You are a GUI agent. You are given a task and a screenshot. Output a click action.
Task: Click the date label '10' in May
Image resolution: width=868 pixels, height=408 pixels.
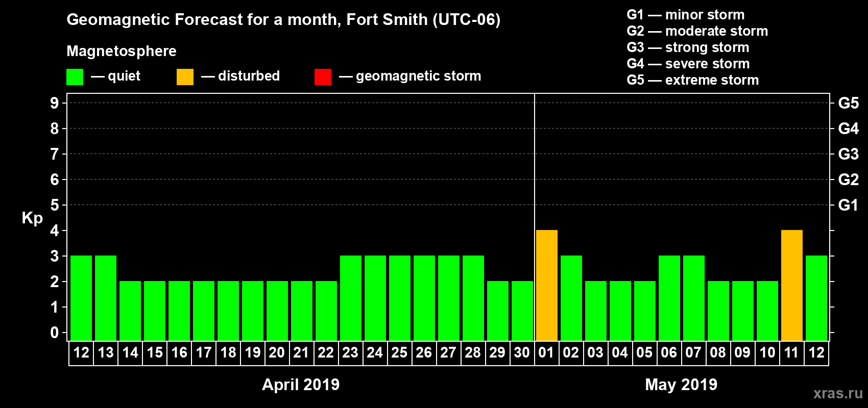[x=767, y=353]
